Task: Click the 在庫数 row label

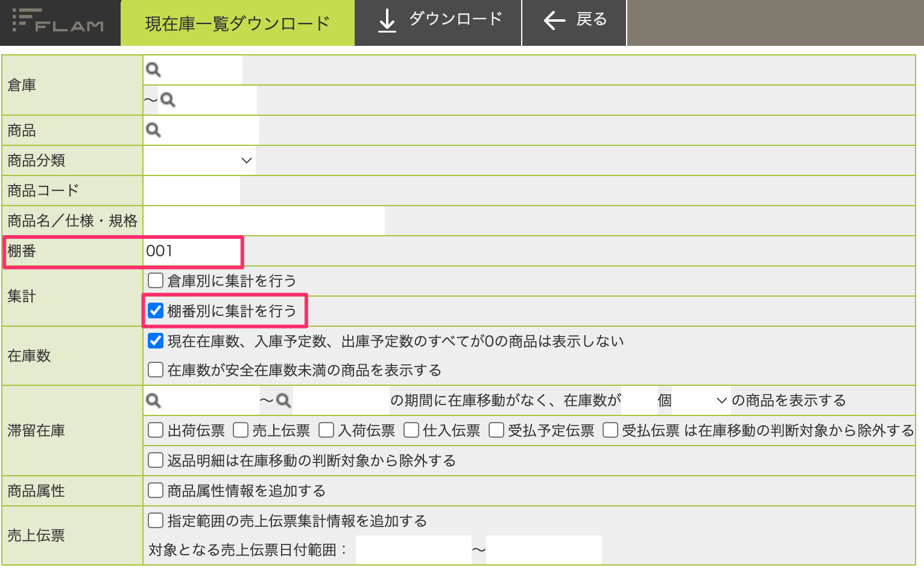Action: (x=29, y=356)
